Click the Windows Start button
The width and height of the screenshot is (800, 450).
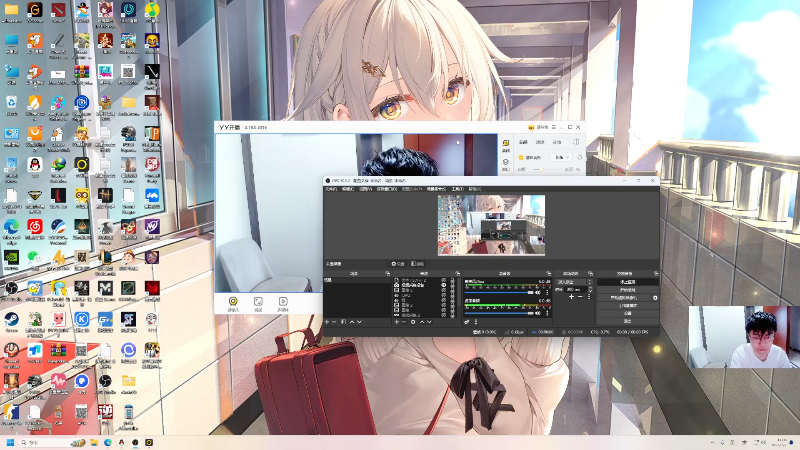pyautogui.click(x=10, y=442)
